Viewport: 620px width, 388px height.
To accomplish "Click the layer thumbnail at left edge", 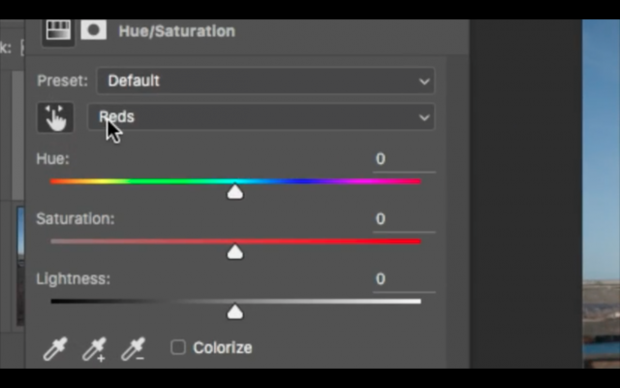I will [21, 266].
